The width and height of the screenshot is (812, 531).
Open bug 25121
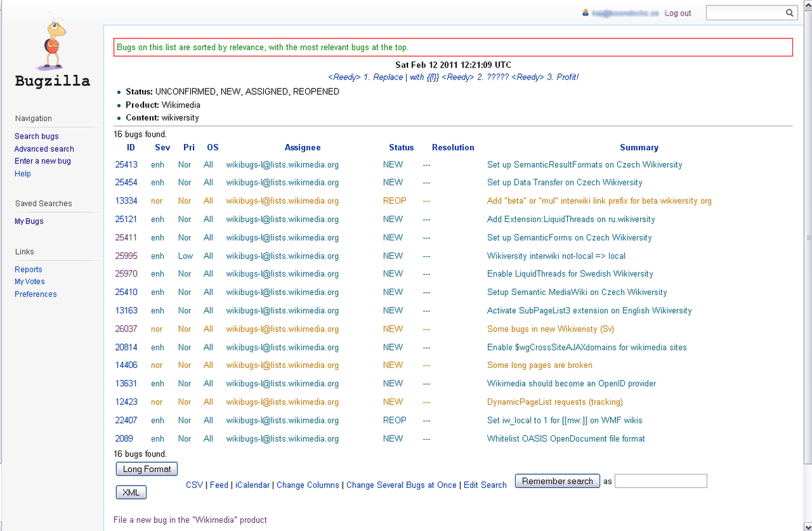pyautogui.click(x=126, y=219)
